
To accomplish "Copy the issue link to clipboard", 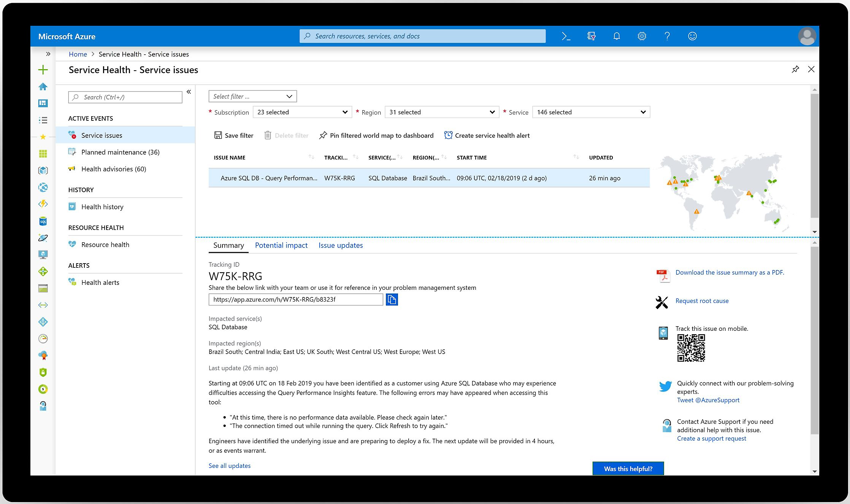I will tap(392, 300).
